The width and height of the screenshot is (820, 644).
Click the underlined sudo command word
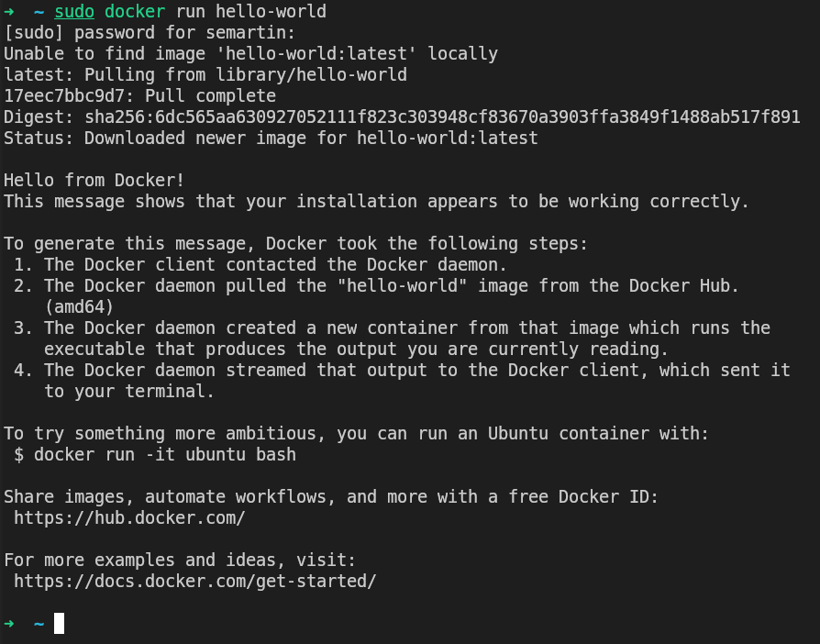coord(74,12)
